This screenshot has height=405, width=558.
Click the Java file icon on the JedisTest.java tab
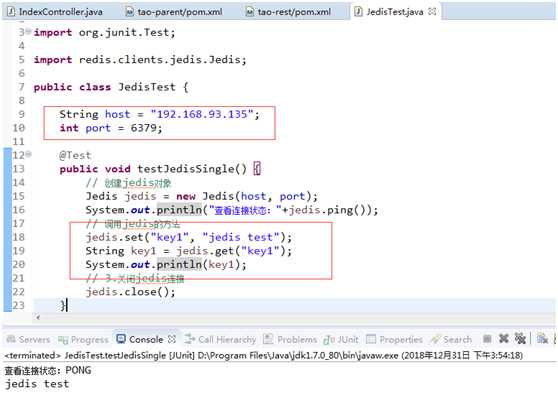[x=358, y=12]
